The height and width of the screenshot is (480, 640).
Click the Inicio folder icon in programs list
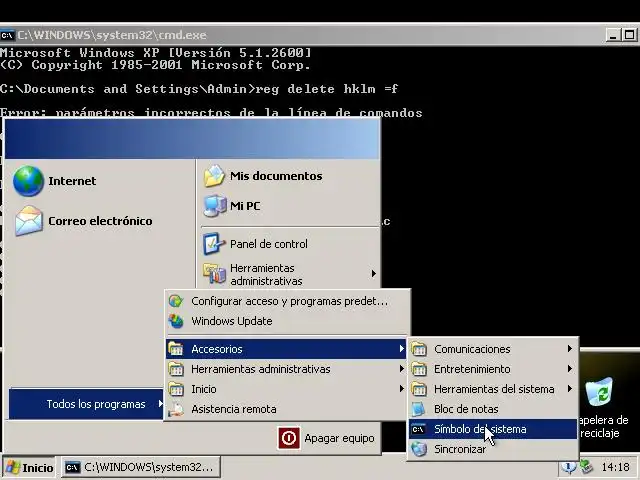click(176, 389)
